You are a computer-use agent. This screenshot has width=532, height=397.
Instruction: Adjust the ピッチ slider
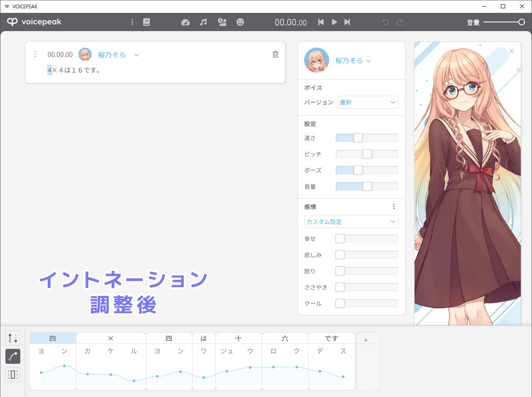[x=367, y=154]
